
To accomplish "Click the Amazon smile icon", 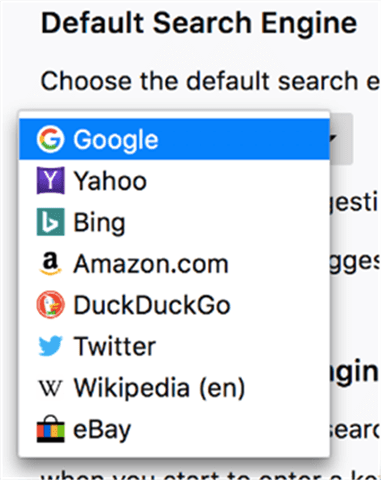I will [50, 264].
